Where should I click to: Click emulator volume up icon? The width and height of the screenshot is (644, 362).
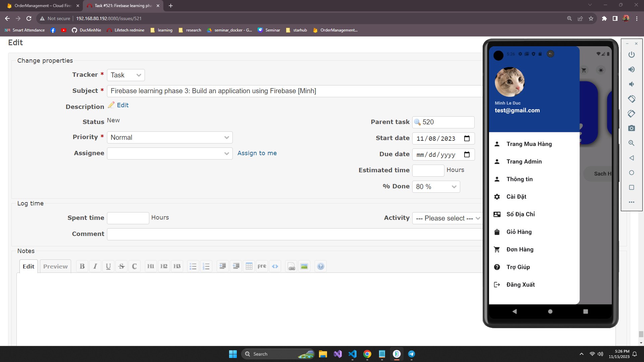click(632, 69)
